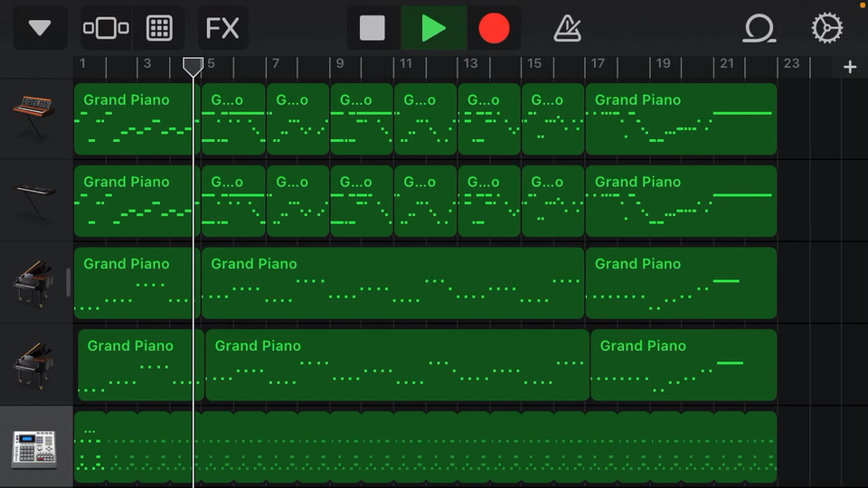This screenshot has width=868, height=488.
Task: Show the FX panel
Action: [222, 28]
